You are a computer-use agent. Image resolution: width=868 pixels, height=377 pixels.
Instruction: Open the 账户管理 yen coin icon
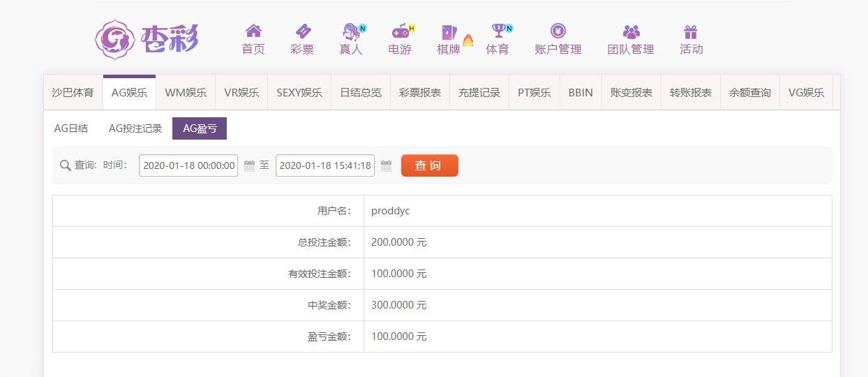(x=558, y=31)
